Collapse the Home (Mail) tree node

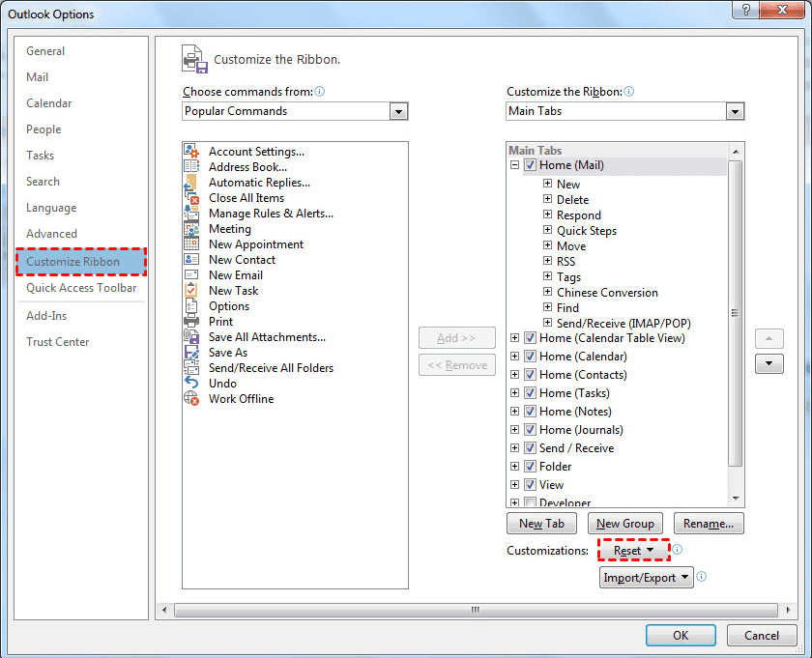514,165
